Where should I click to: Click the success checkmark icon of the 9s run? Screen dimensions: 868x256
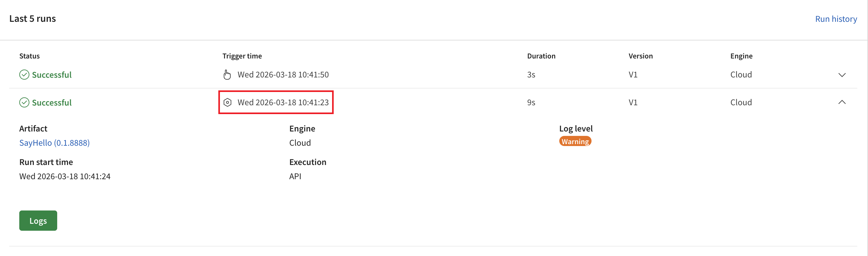click(24, 102)
